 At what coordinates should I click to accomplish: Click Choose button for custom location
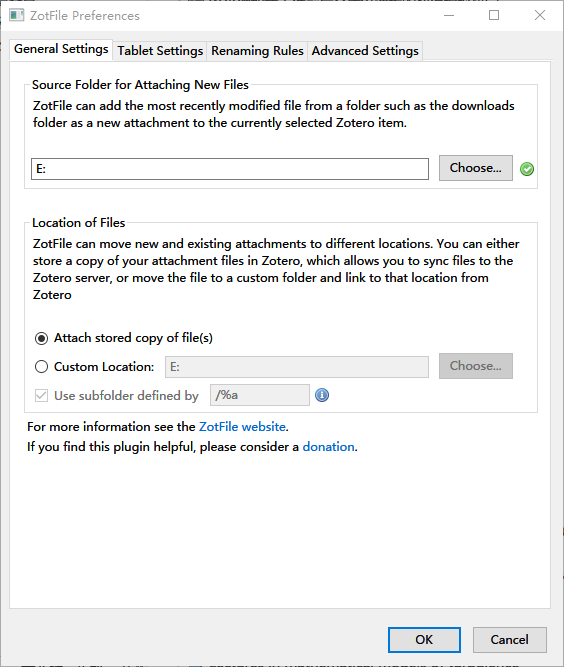pos(476,366)
